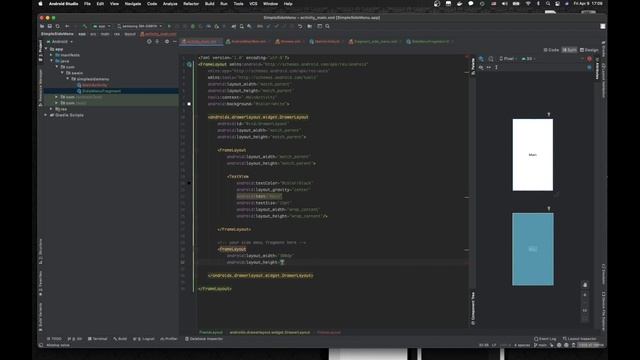Image resolution: width=640 pixels, height=360 pixels.
Task: Switch to the activity_main.xml editor tab
Action: 202,42
